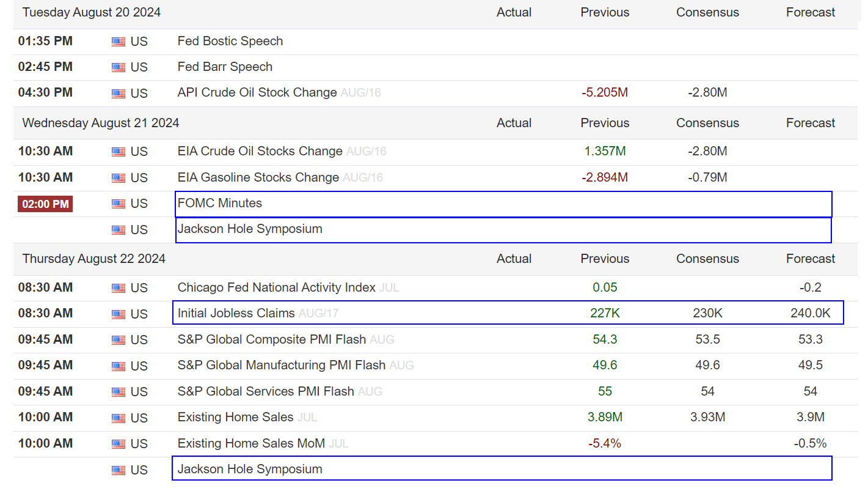Viewport: 868px width, 491px height.
Task: Click the Tuesday August 20 2024 date header
Action: 92,12
